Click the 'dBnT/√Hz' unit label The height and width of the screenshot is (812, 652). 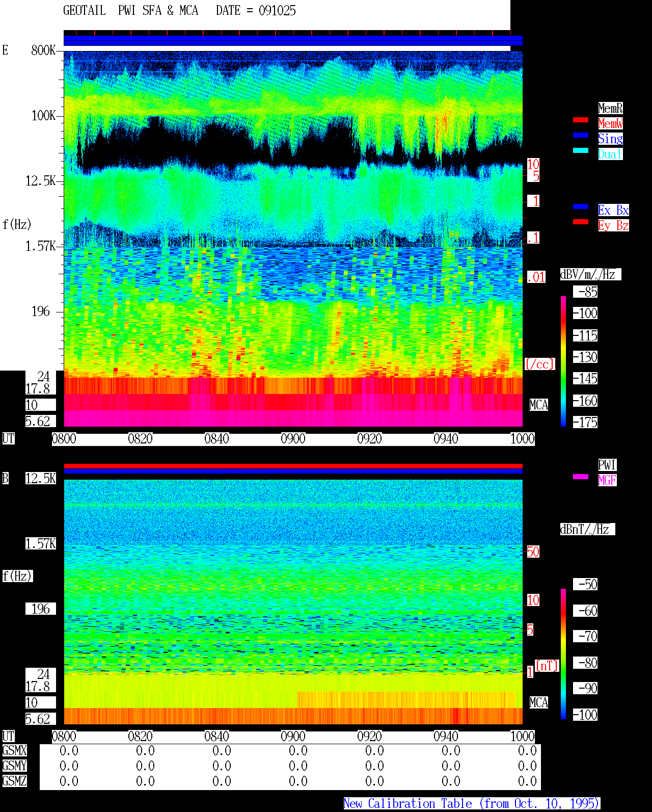[x=587, y=529]
